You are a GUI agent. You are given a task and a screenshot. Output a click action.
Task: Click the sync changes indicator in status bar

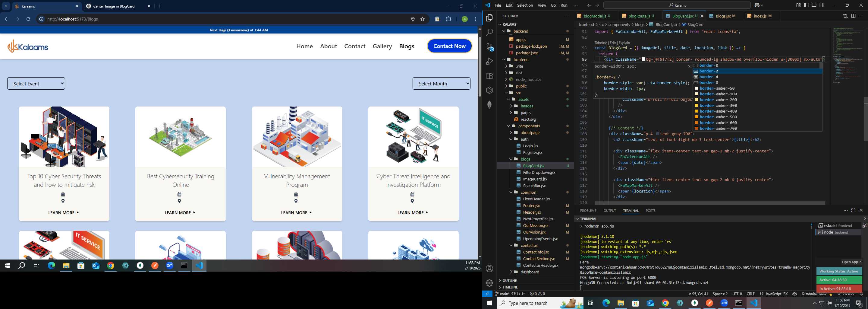[x=518, y=294]
